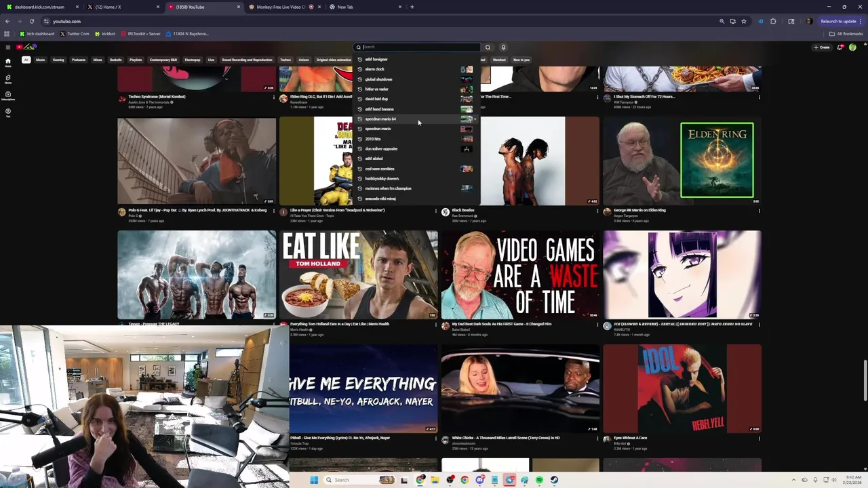This screenshot has height=488, width=868.
Task: Open Eat Like Tom Holland video
Action: click(x=359, y=274)
